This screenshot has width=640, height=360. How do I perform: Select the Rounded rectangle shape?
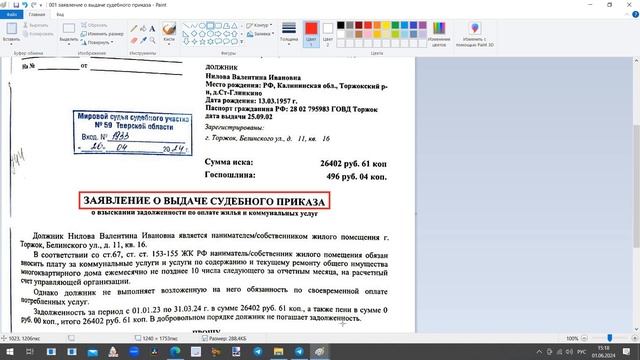218,26
